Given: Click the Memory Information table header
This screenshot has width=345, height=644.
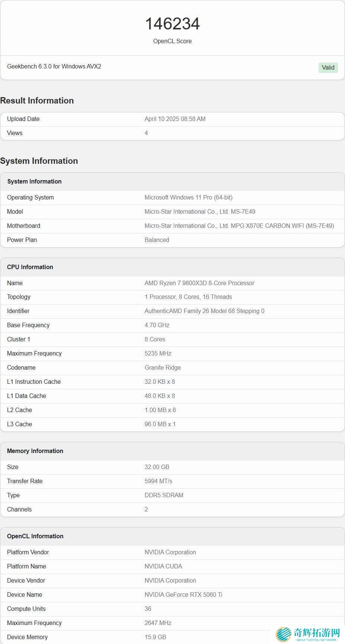Looking at the screenshot, I should point(35,451).
